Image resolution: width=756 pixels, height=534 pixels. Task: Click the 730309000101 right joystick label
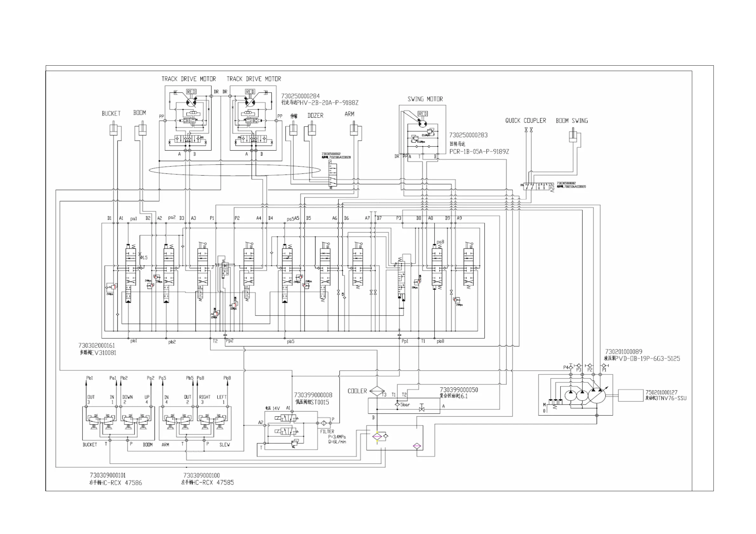click(x=108, y=475)
